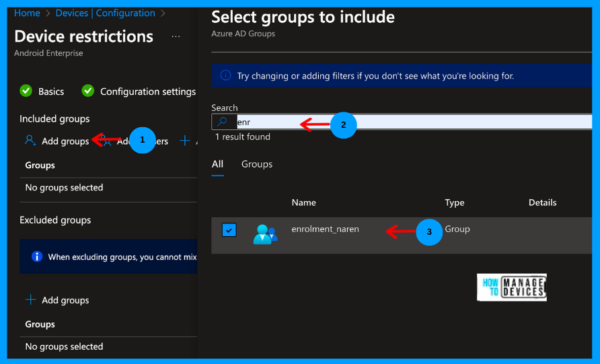Click 'No groups selected' under Included groups
Viewport: 600px width, 364px height.
(x=64, y=188)
